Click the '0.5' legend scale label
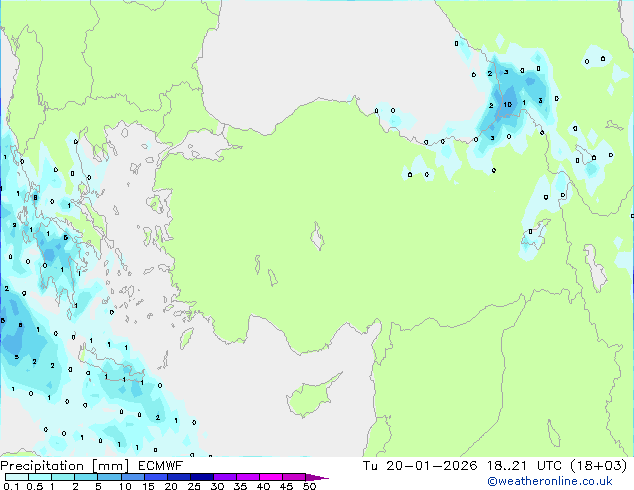Screen dimensions: 634x490 click(x=35, y=486)
